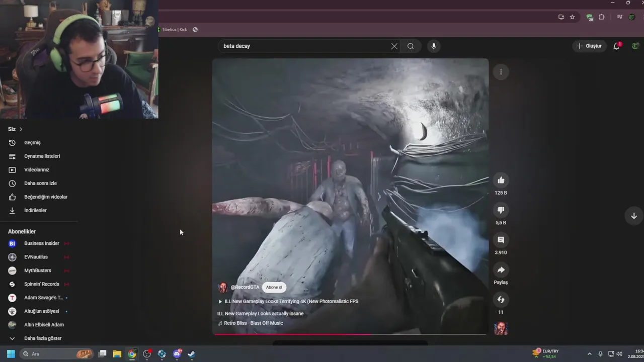This screenshot has height=362, width=644.
Task: Open Task View from the taskbar
Action: pyautogui.click(x=103, y=354)
